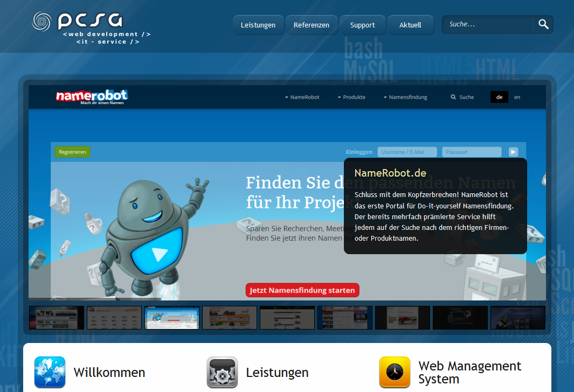
Task: Open the Aktuell menu
Action: [410, 25]
